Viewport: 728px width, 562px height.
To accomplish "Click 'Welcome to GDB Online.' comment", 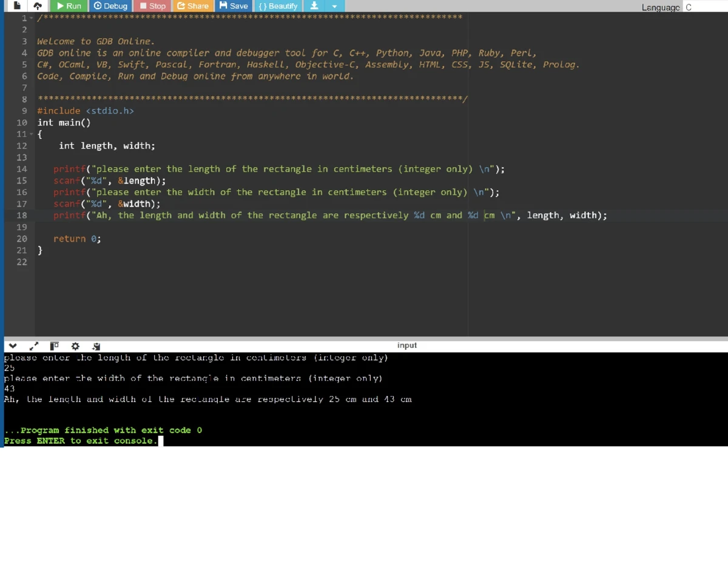I will [96, 41].
